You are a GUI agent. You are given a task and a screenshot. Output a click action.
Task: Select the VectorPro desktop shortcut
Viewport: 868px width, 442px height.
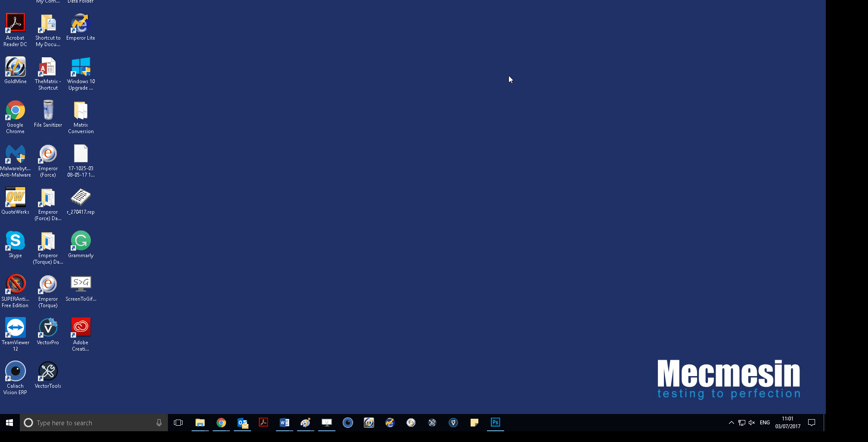click(x=48, y=331)
